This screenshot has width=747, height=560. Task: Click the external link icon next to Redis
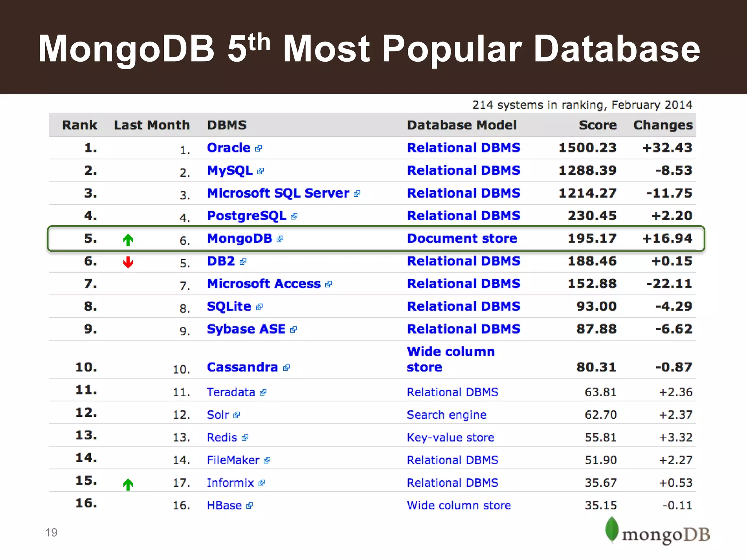pyautogui.click(x=245, y=437)
